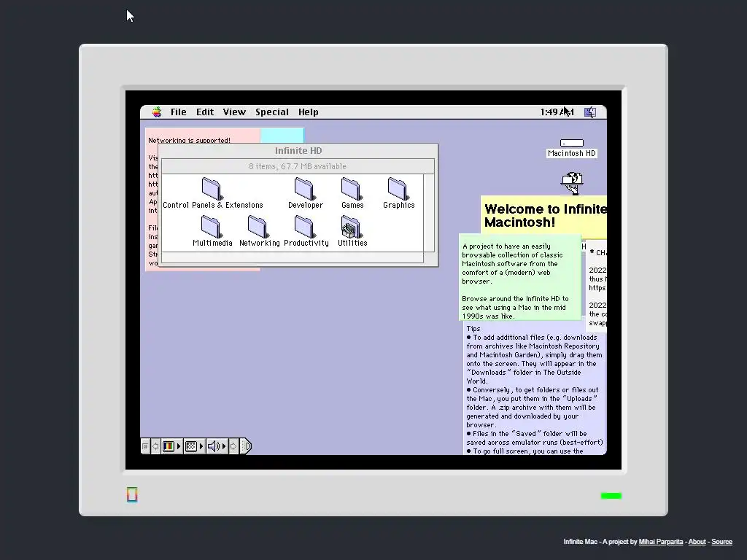Click the green power LED on monitor

[x=611, y=496]
